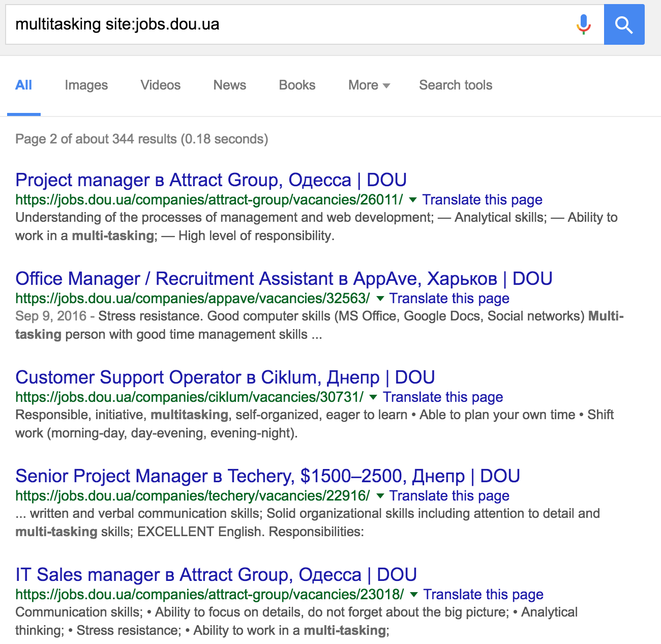Translate the Senior Project Manager Techery page

[x=449, y=496]
